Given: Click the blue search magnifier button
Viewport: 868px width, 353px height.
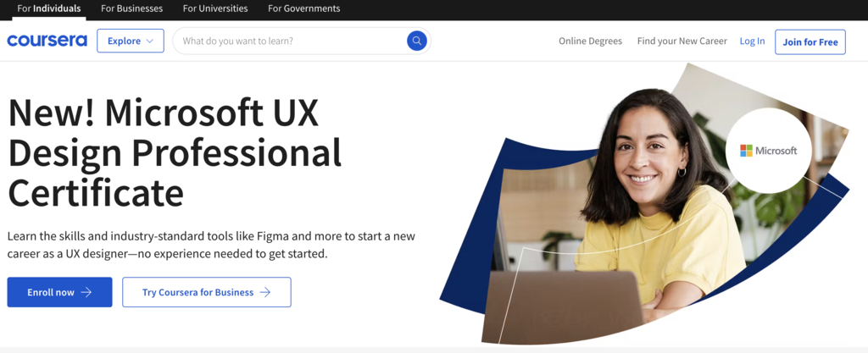Looking at the screenshot, I should [x=417, y=41].
